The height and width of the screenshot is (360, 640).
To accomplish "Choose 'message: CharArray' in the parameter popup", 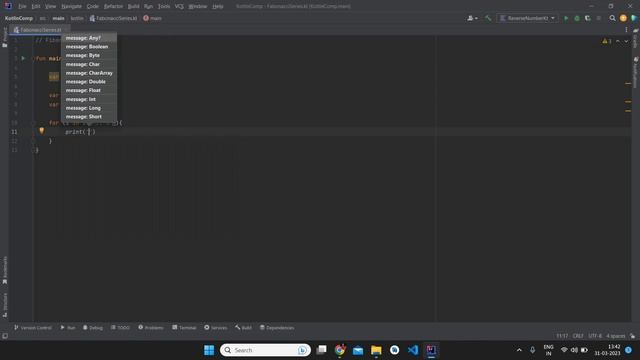I will (x=89, y=73).
